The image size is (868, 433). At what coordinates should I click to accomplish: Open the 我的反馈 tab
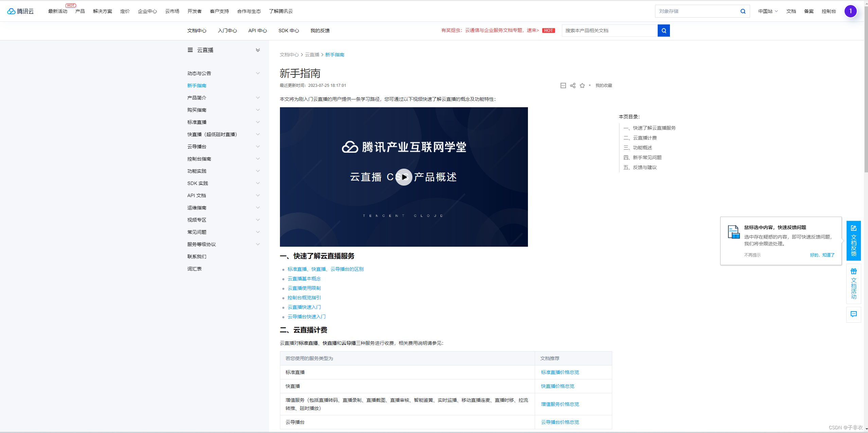click(x=320, y=31)
